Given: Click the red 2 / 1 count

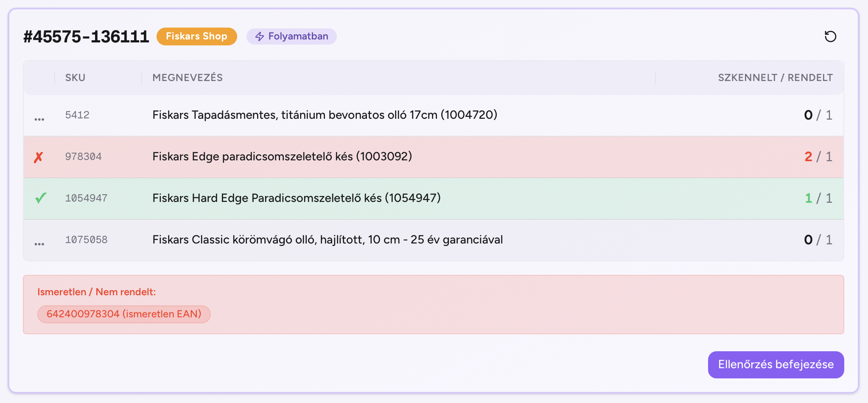Looking at the screenshot, I should [818, 157].
